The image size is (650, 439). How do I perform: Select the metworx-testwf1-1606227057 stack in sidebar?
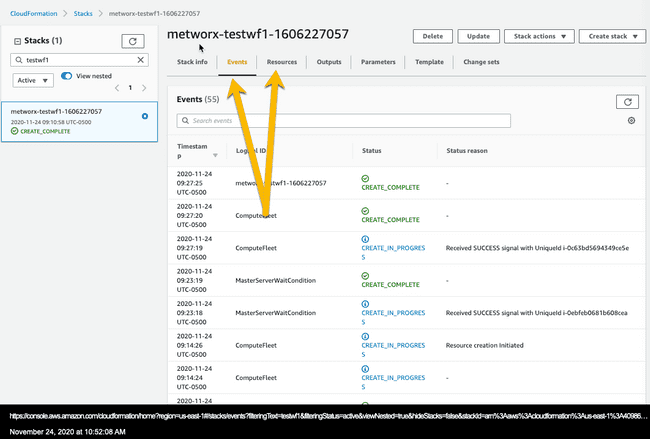[79, 121]
